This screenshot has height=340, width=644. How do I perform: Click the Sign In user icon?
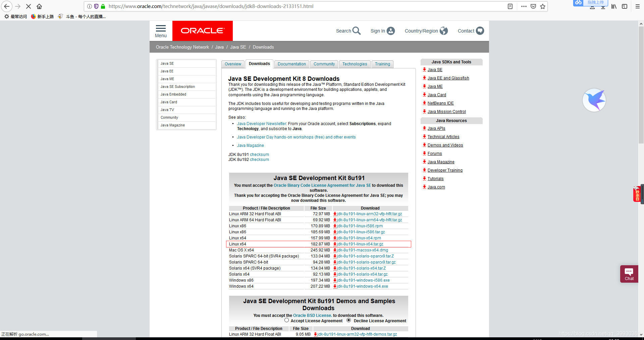pos(391,31)
